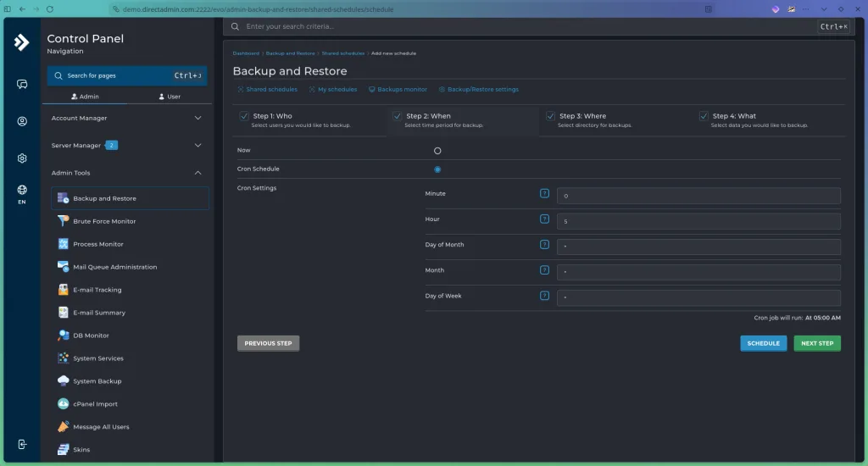Click the Previous Step button
The height and width of the screenshot is (466, 868).
pyautogui.click(x=269, y=343)
